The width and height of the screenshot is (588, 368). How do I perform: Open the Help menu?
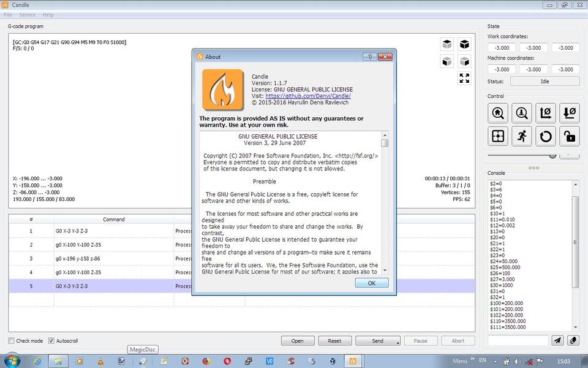click(48, 15)
